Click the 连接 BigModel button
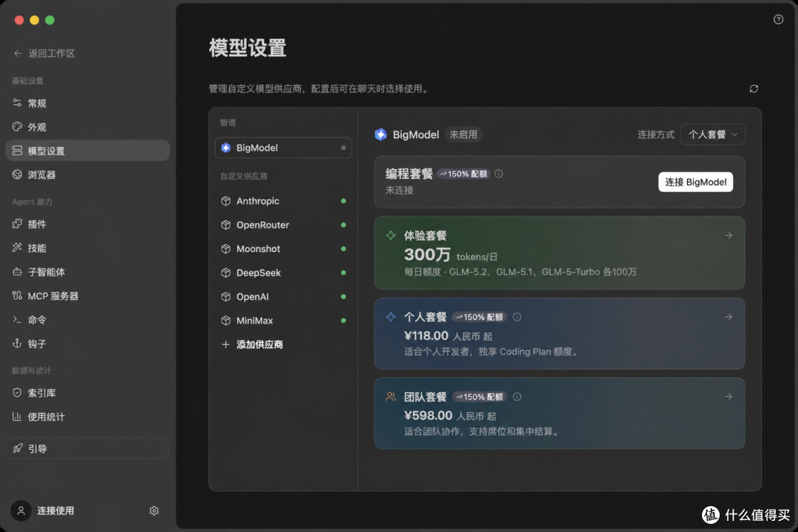Viewport: 798px width, 532px height. click(695, 183)
